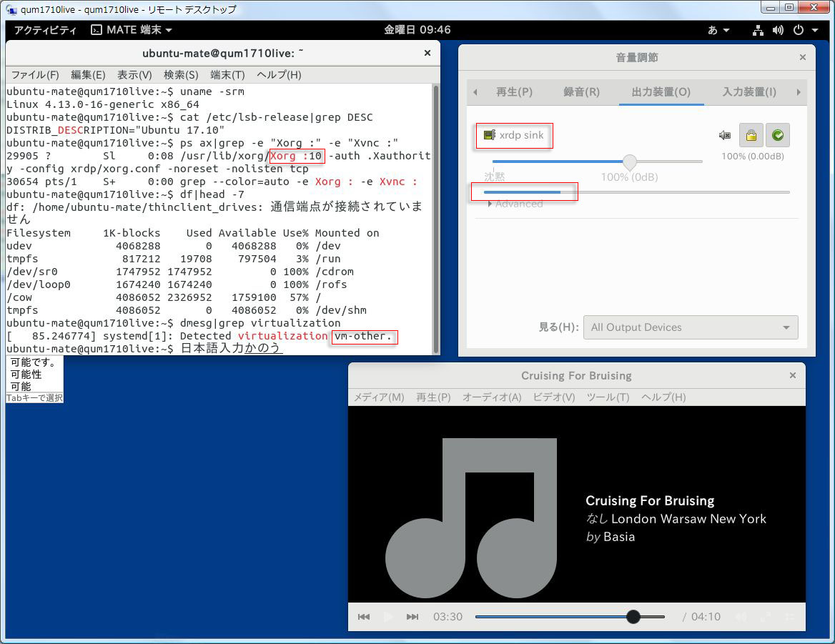835x644 pixels.
Task: Skip to the next track
Action: point(412,617)
